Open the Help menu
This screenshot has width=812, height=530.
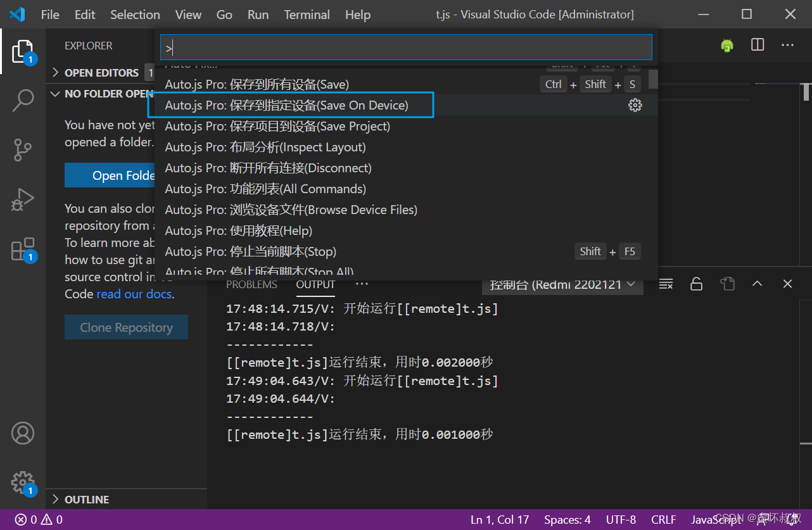tap(358, 15)
